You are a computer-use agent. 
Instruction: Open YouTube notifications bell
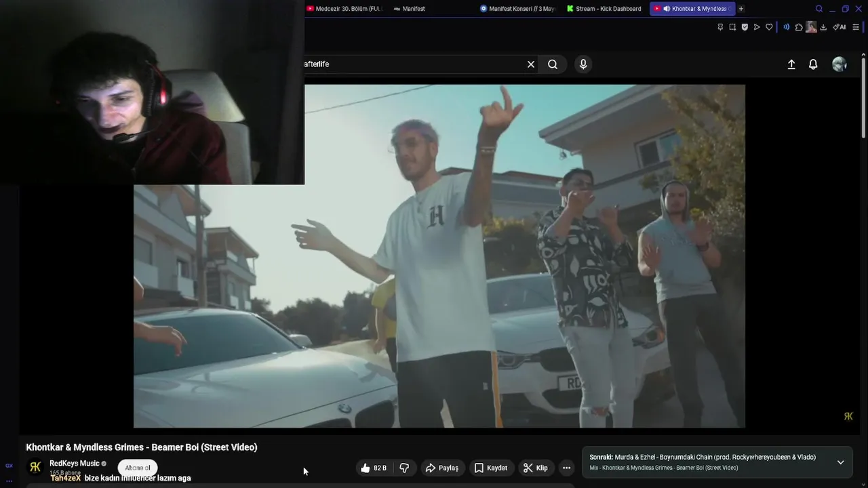pyautogui.click(x=813, y=64)
